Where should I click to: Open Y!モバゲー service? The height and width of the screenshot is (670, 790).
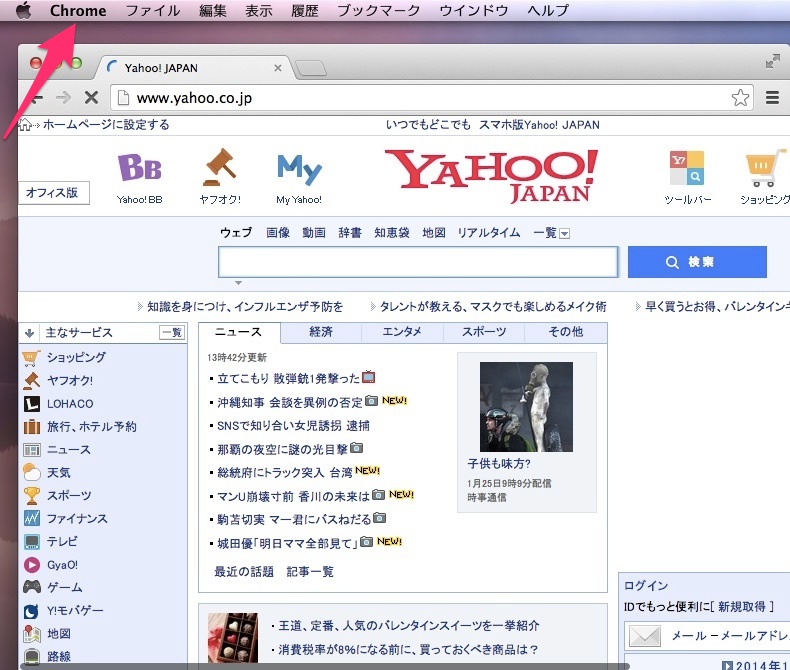click(x=75, y=611)
